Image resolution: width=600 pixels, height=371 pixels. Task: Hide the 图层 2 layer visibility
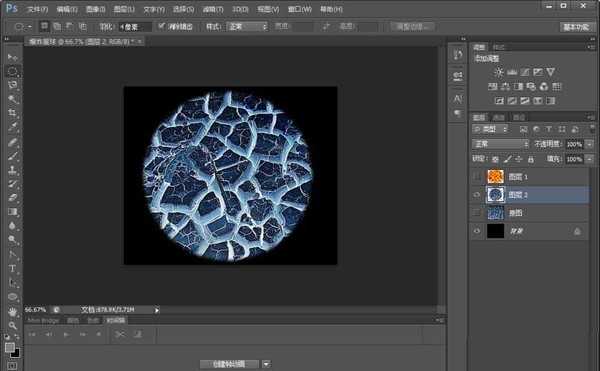476,195
